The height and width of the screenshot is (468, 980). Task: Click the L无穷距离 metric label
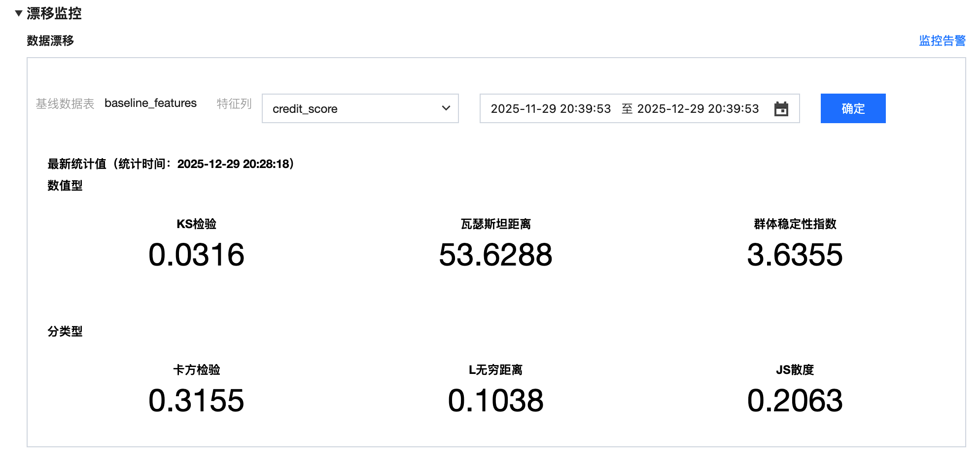[x=495, y=370]
